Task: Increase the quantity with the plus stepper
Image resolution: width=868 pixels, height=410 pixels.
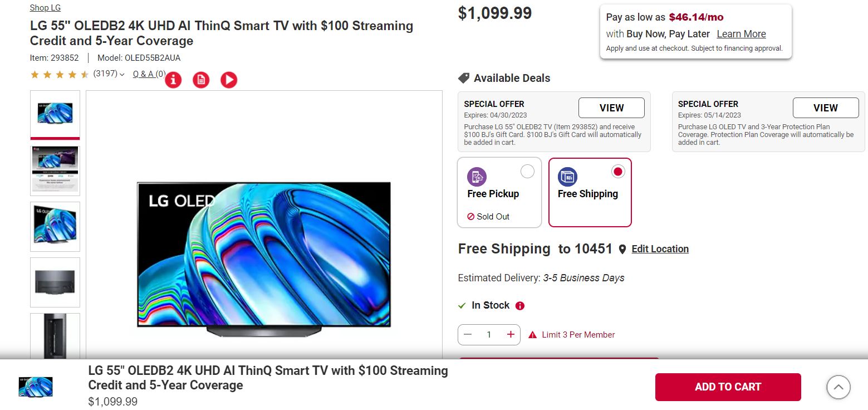Action: (x=510, y=334)
